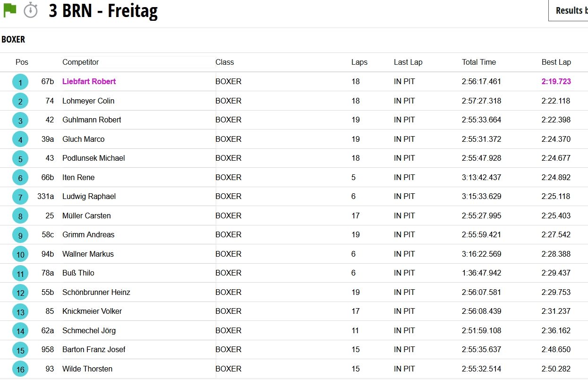Viewport: 588px width, 380px height.
Task: Click the Laps column header
Action: click(359, 62)
